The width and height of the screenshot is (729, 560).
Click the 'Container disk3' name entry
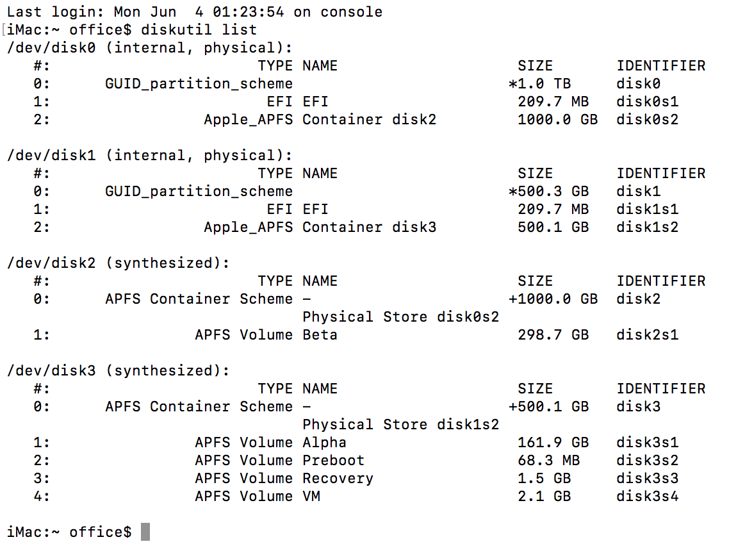pos(369,227)
